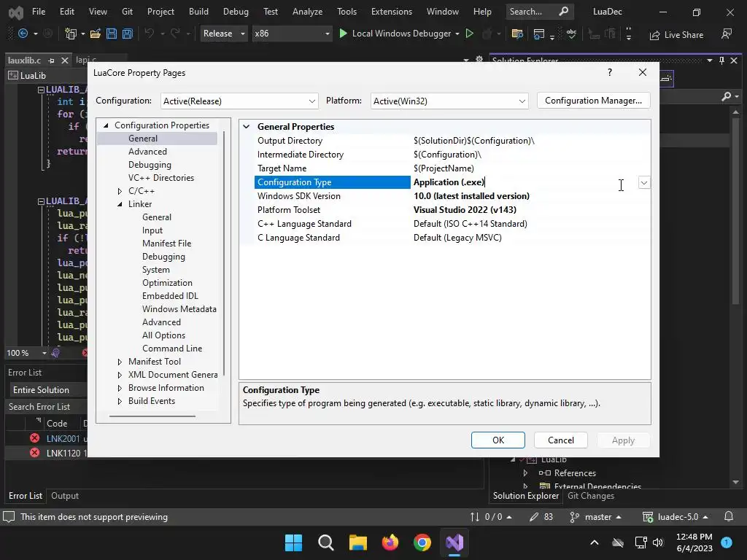Viewport: 747px width, 560px height.
Task: Expand the C/C++ tree node
Action: click(x=120, y=191)
